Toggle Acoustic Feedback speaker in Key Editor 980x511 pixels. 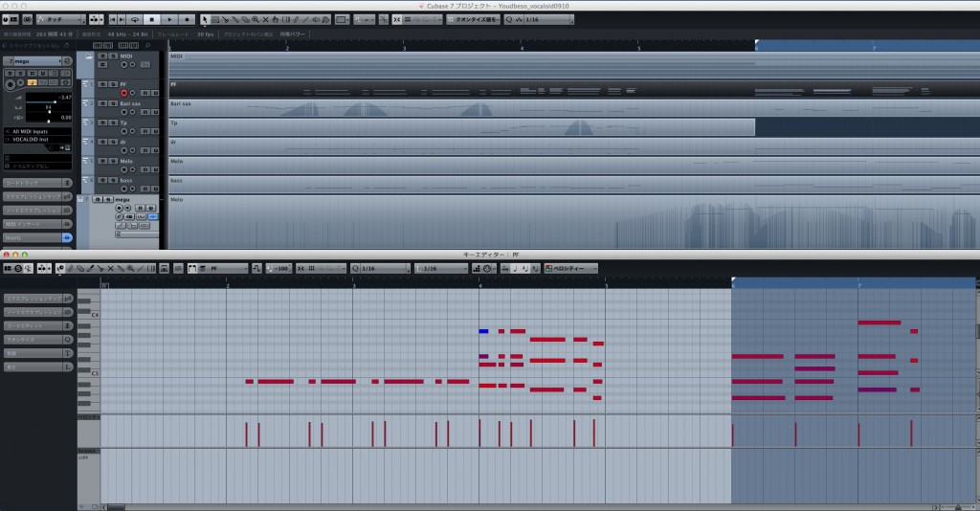28,268
